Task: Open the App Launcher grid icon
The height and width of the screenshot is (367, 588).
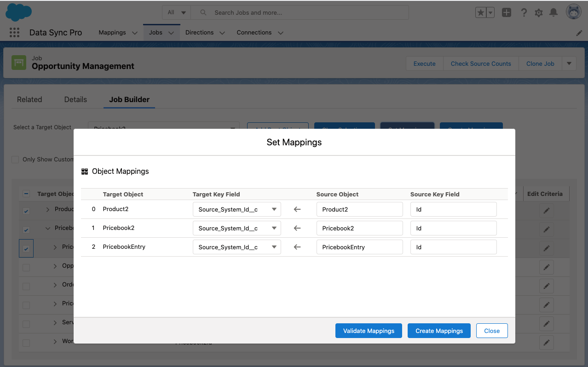Action: click(14, 32)
